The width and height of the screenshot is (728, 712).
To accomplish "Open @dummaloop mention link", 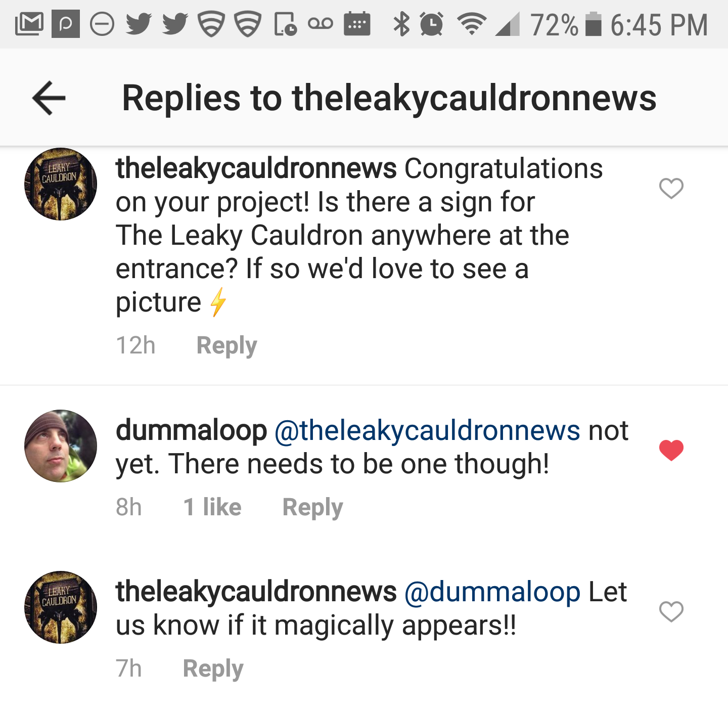I will click(492, 592).
